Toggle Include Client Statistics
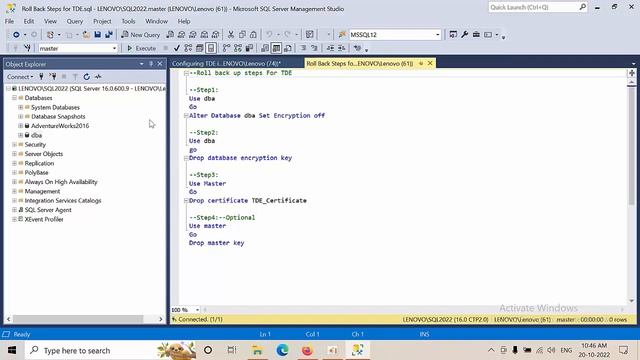 [x=249, y=48]
